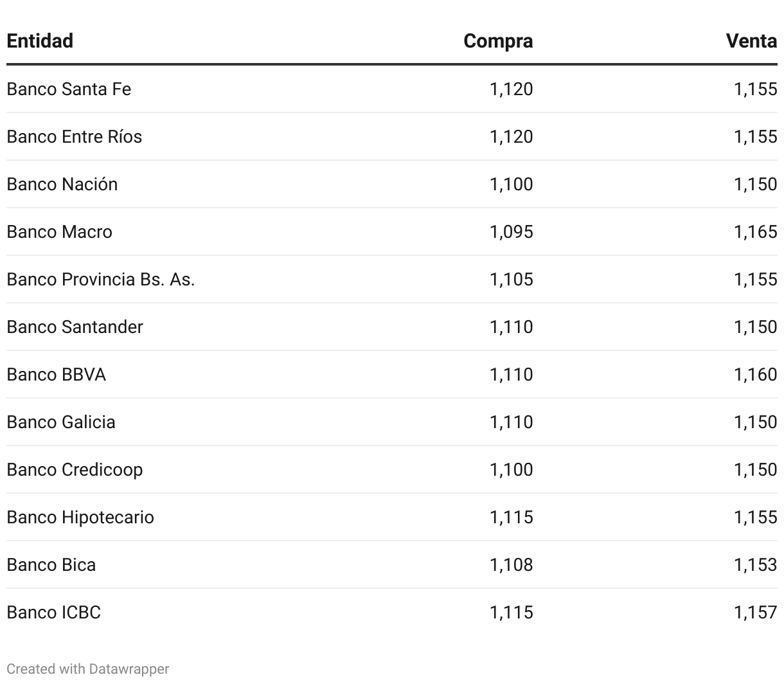The image size is (784, 684).
Task: Click the Banco BBVA entity name
Action: [56, 374]
